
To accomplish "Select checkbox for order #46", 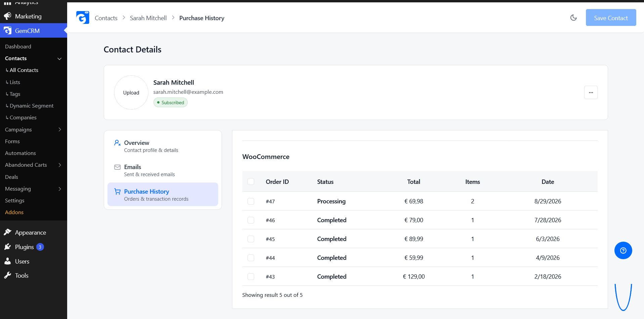I will (x=251, y=220).
